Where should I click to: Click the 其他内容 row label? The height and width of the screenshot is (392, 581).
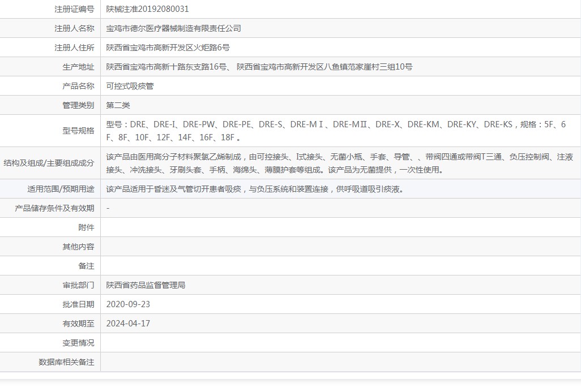click(x=78, y=247)
